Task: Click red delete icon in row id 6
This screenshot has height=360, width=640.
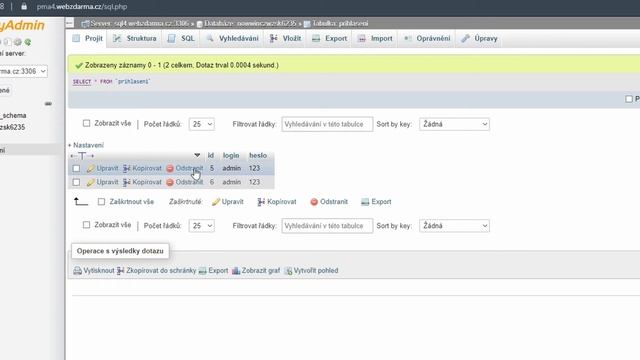Action: (170, 182)
